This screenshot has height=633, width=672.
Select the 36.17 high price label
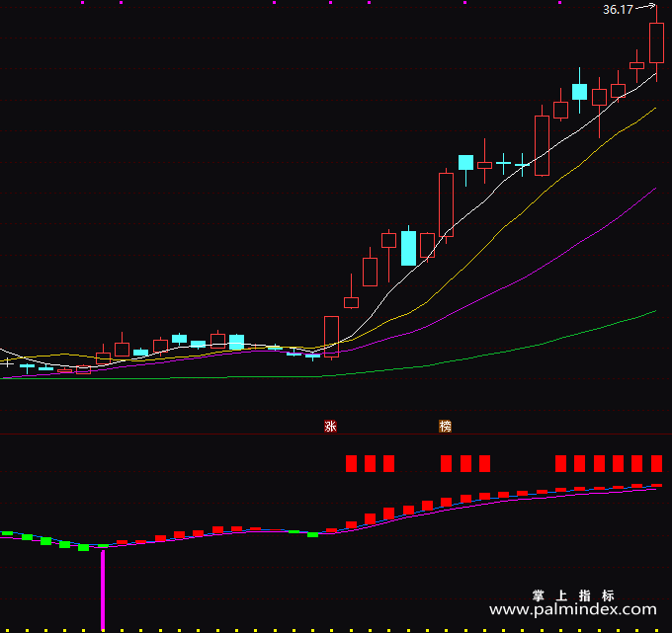618,10
